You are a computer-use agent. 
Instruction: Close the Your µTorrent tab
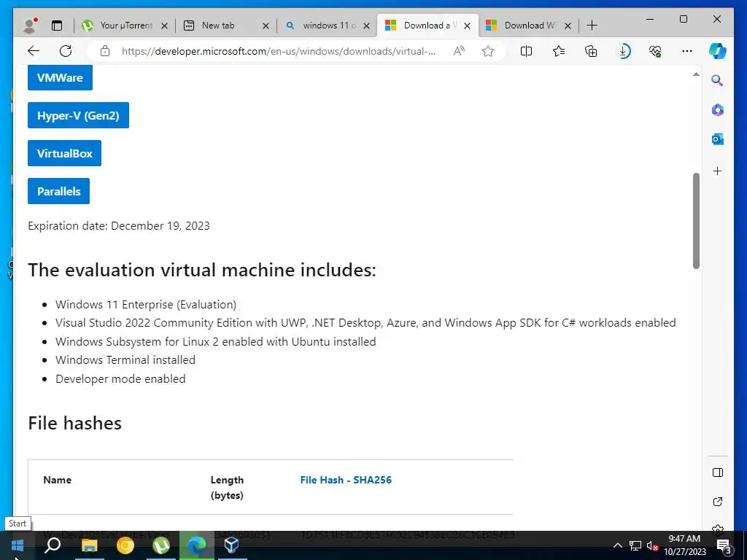click(164, 26)
